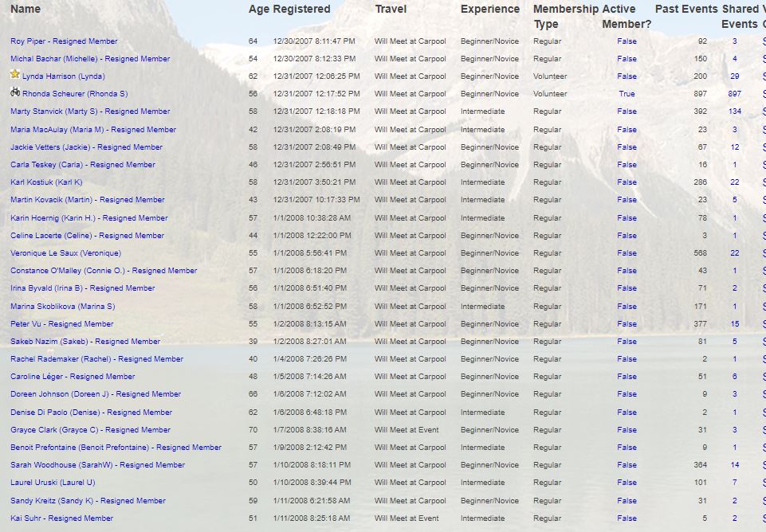Open Doreen Johnson (Doreen J) profile link

click(96, 394)
